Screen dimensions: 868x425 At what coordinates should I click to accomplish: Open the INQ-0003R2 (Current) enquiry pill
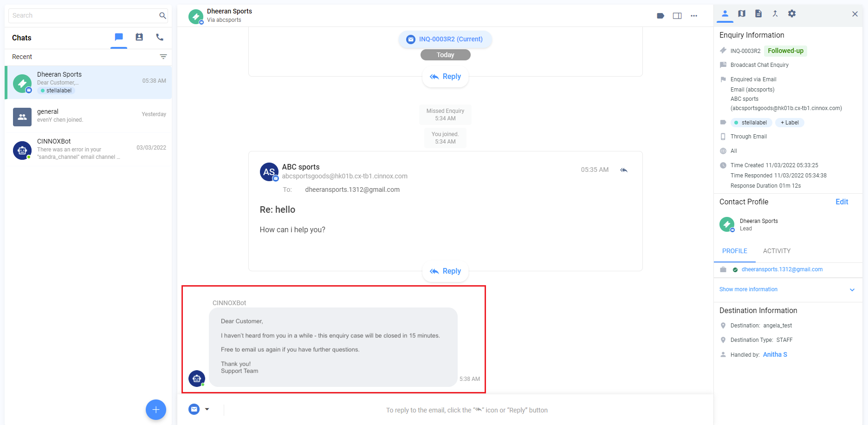coord(445,39)
